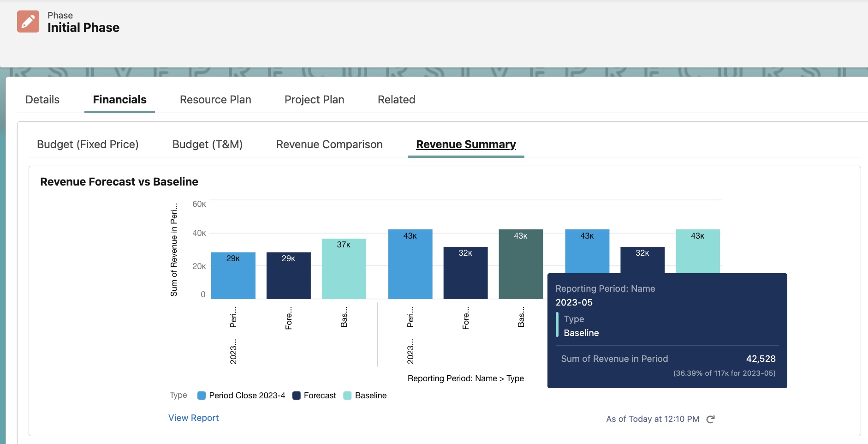Switch to the Revenue Comparison subtab

[329, 144]
